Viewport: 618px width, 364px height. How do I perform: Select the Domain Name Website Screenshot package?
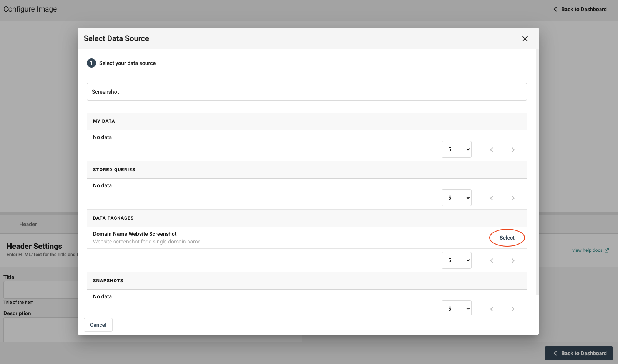pyautogui.click(x=507, y=238)
